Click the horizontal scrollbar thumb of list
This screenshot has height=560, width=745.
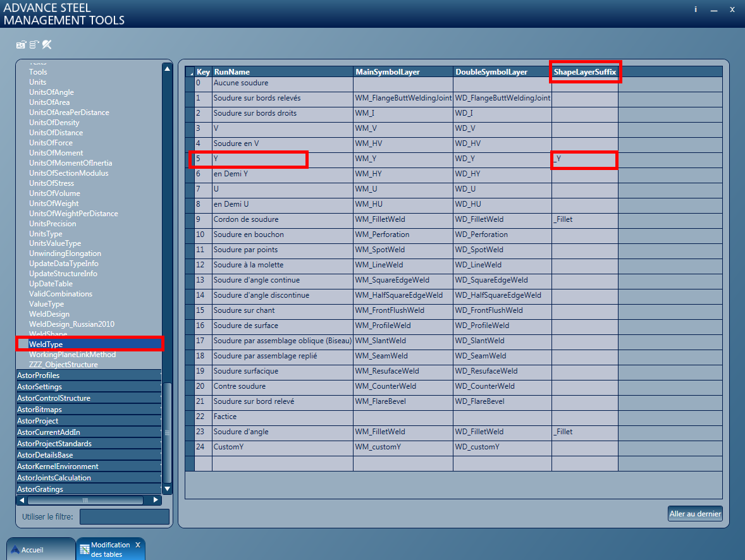coord(85,500)
